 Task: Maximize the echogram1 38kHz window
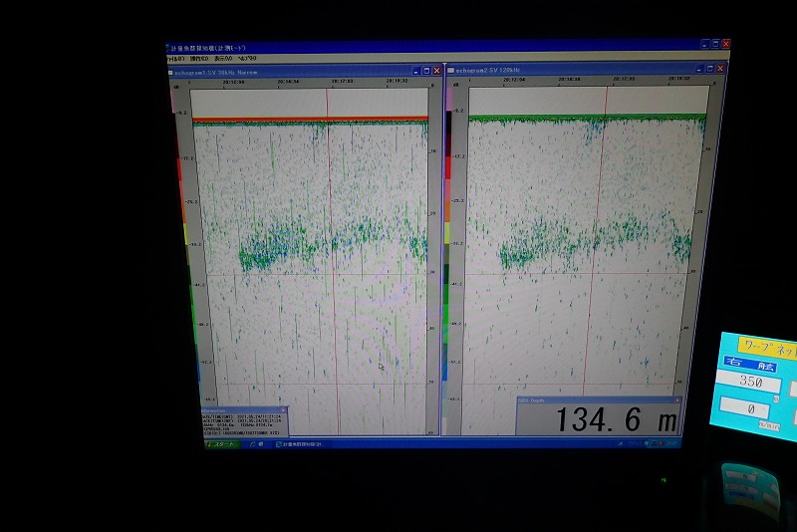point(425,71)
